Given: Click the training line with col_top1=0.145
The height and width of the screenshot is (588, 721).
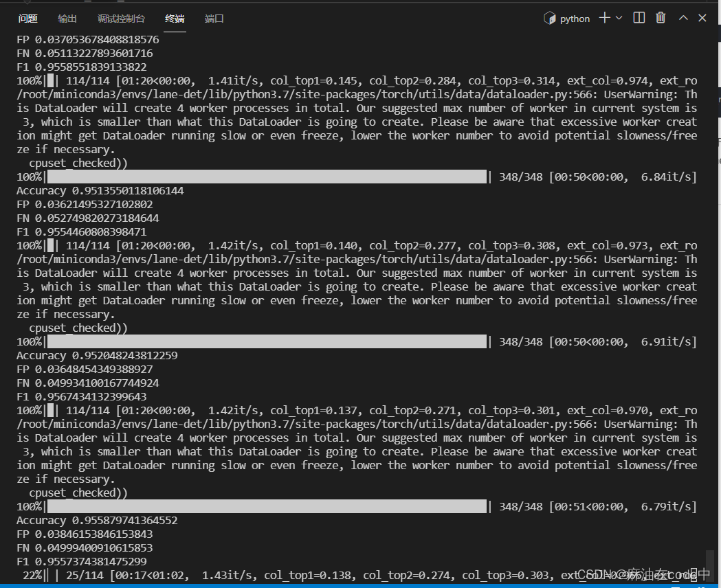Looking at the screenshot, I should coord(356,81).
